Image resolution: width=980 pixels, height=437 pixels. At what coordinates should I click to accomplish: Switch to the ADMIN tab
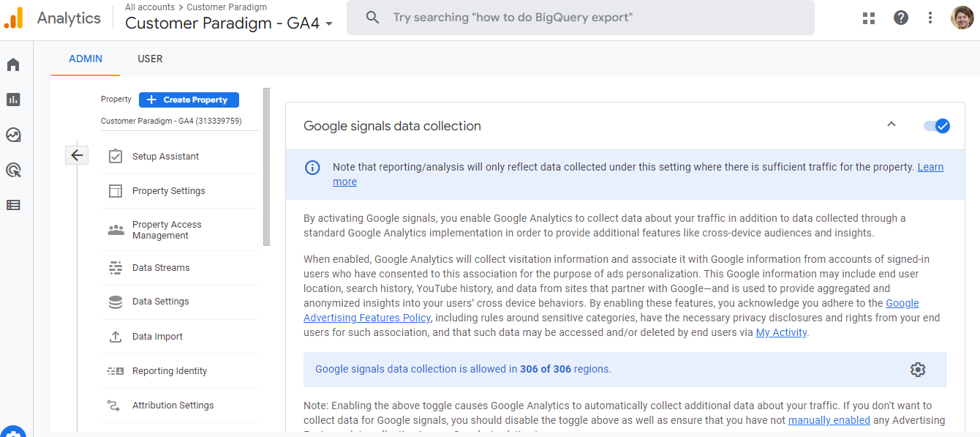(x=85, y=59)
